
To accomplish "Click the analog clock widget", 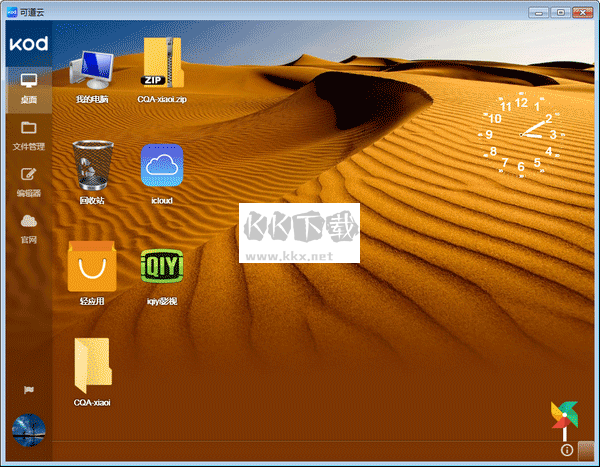I will pos(521,135).
